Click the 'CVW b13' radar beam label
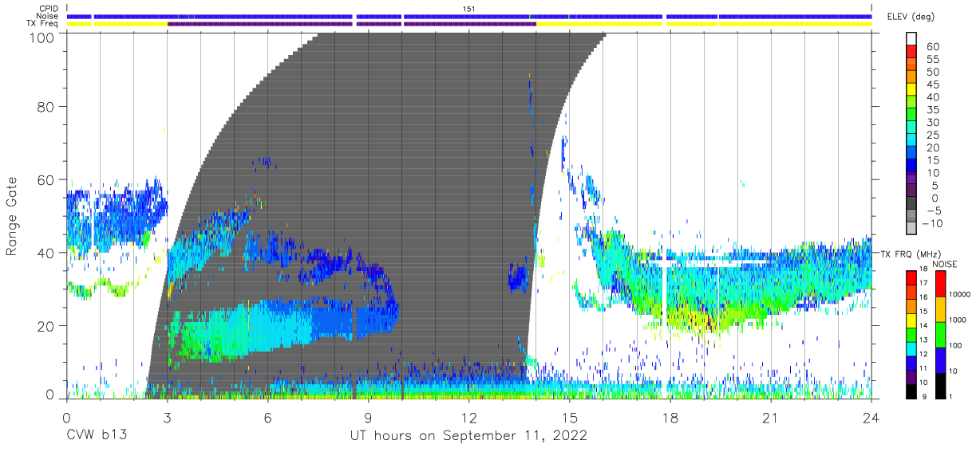The width and height of the screenshot is (980, 452). (95, 435)
